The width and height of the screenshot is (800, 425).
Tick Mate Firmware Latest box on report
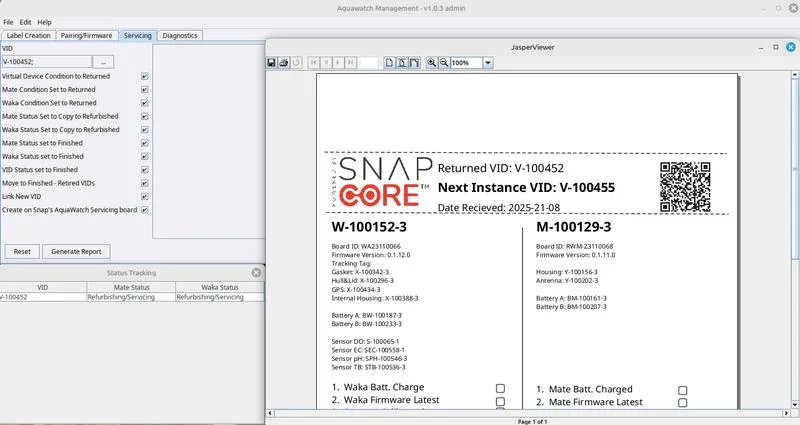(x=683, y=403)
